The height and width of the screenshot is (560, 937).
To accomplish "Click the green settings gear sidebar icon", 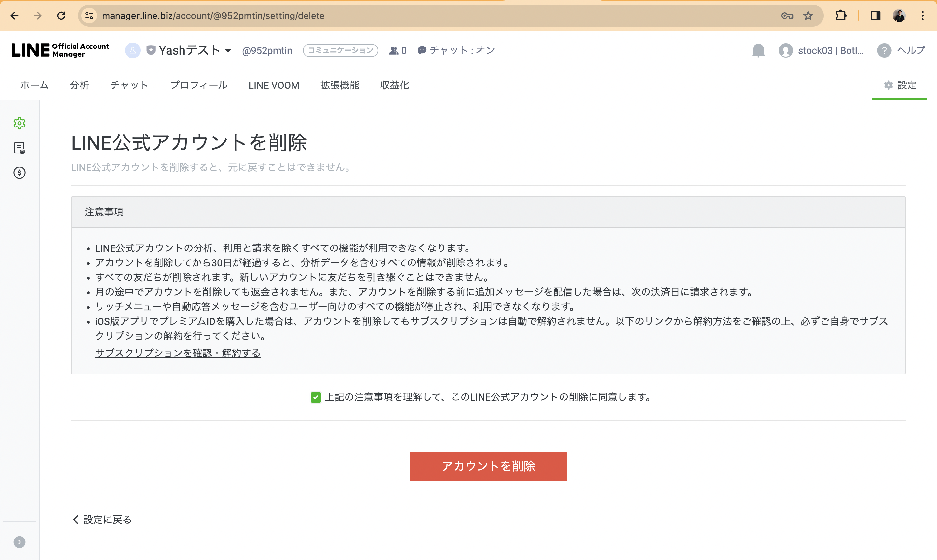I will [x=19, y=123].
